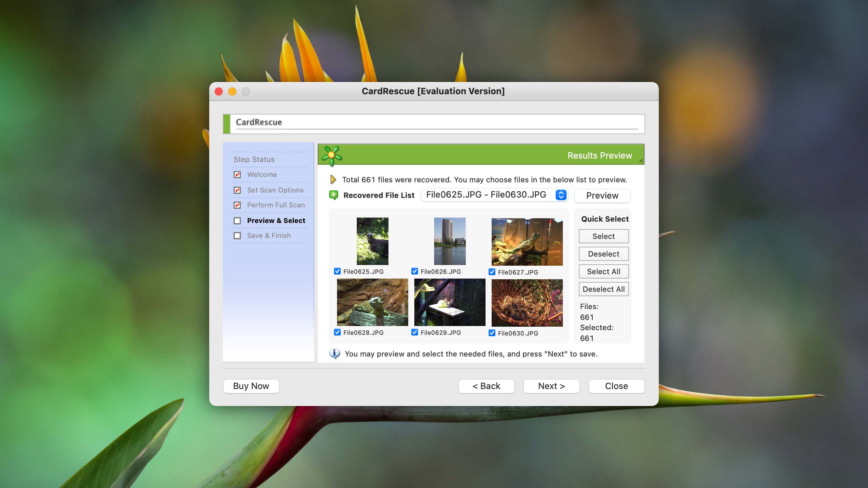The height and width of the screenshot is (488, 868).
Task: Click the red close window button
Action: coord(219,91)
